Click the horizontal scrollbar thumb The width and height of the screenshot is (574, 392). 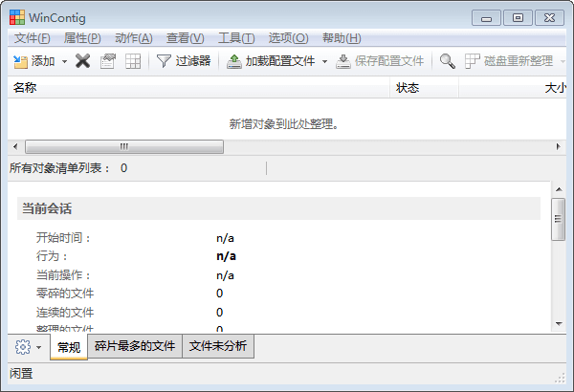(x=124, y=147)
